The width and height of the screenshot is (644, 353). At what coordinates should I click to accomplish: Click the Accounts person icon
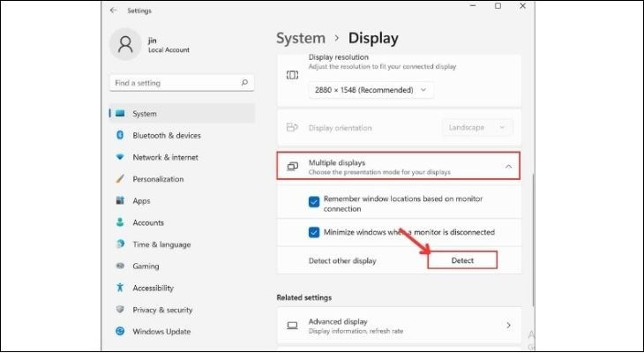(120, 222)
